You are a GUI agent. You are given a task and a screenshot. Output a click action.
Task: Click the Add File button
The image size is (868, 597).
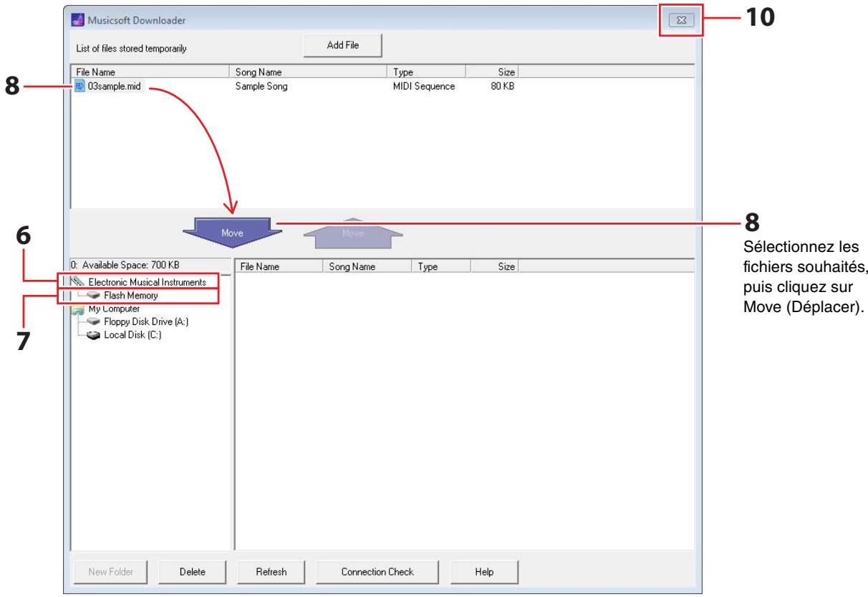tap(342, 45)
